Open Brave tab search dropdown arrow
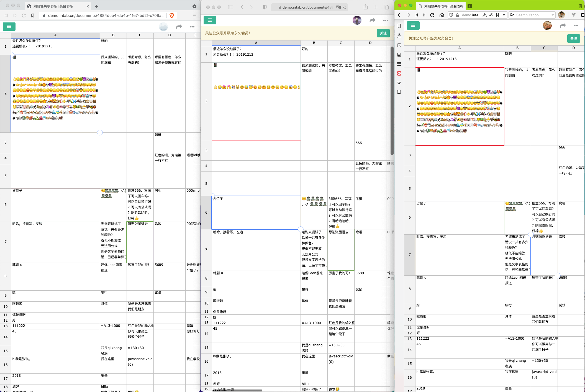This screenshot has width=585, height=392. tap(194, 6)
